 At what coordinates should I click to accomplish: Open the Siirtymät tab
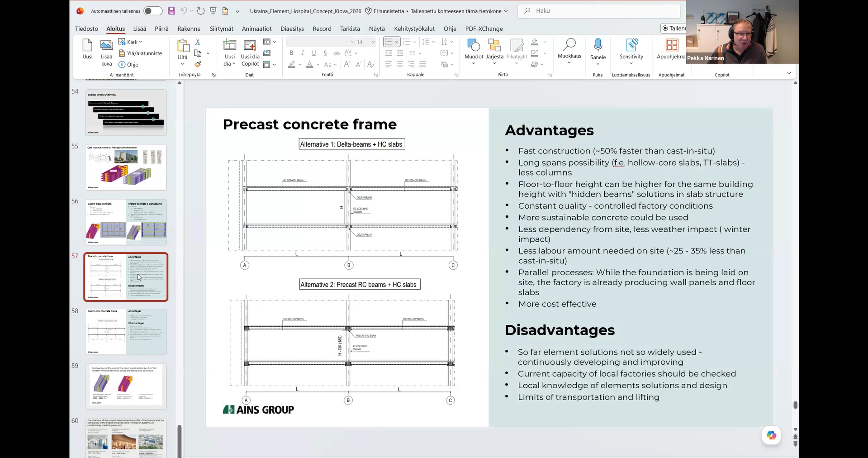[x=222, y=29]
